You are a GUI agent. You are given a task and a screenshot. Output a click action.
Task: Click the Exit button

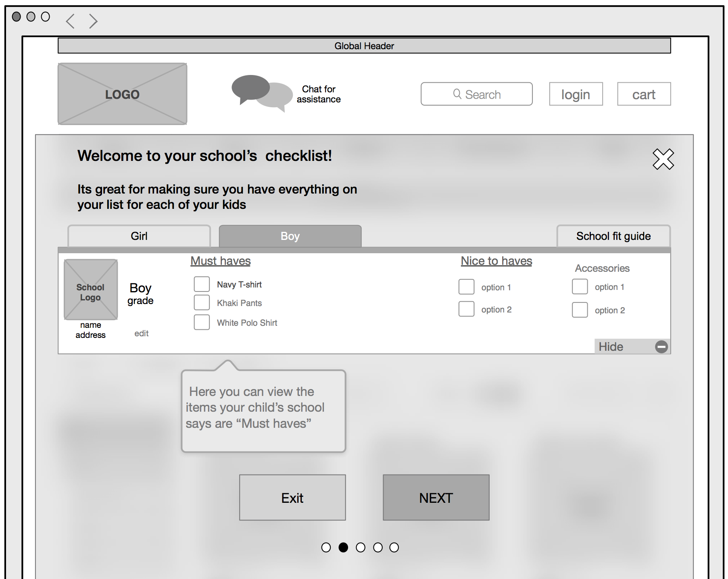[x=292, y=497]
